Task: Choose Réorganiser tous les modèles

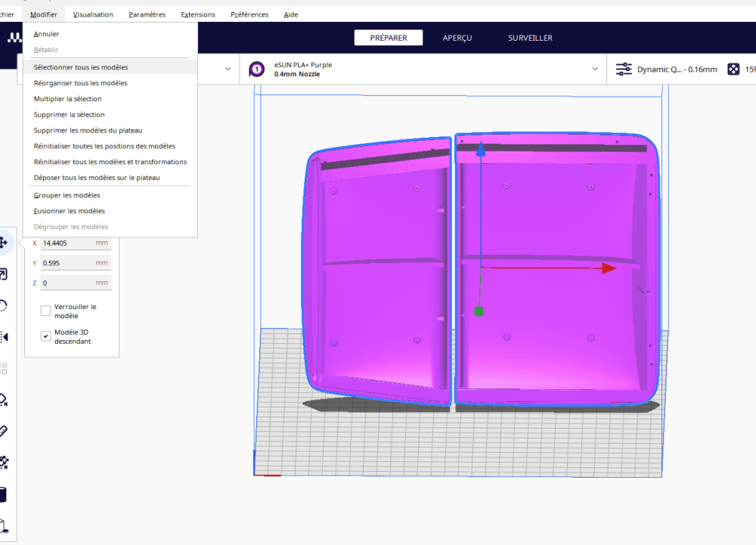Action: click(110, 83)
